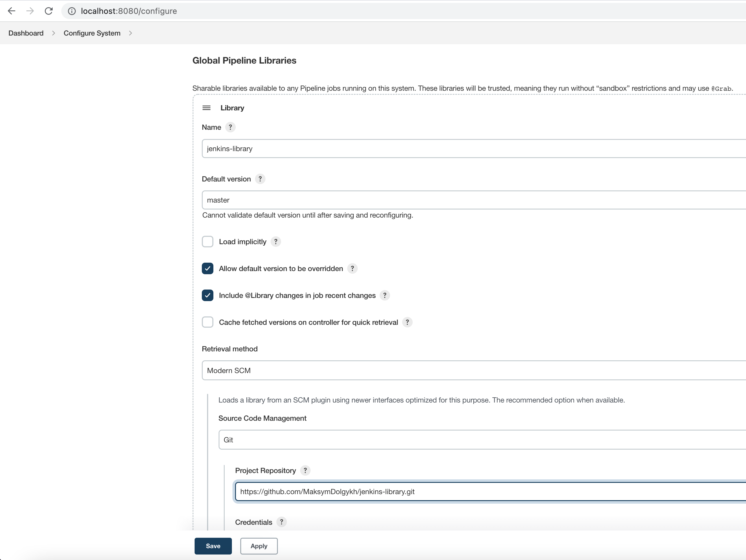Click the Apply button
The height and width of the screenshot is (560, 746).
click(x=259, y=546)
